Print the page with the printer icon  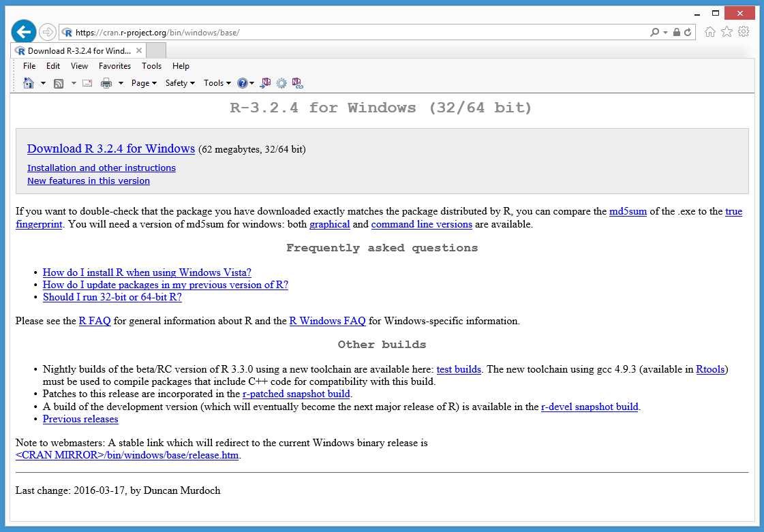click(108, 82)
